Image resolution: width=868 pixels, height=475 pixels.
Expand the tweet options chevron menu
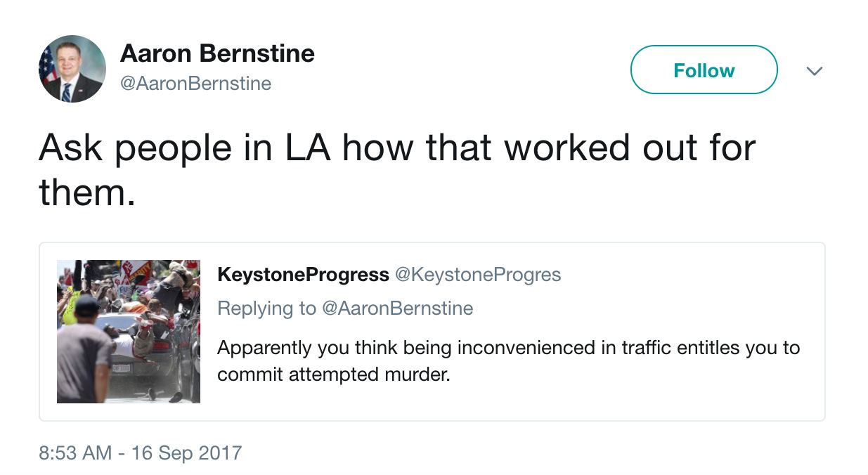814,71
